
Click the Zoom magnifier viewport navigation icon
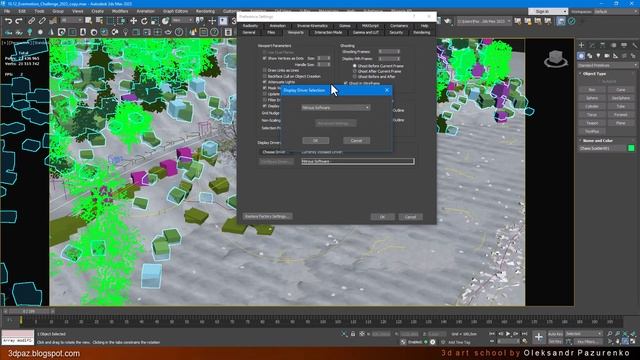(x=610, y=334)
